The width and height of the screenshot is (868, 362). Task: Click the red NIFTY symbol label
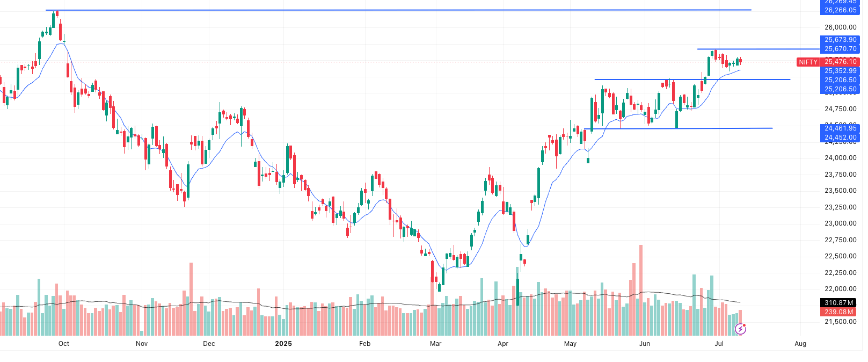coord(808,62)
